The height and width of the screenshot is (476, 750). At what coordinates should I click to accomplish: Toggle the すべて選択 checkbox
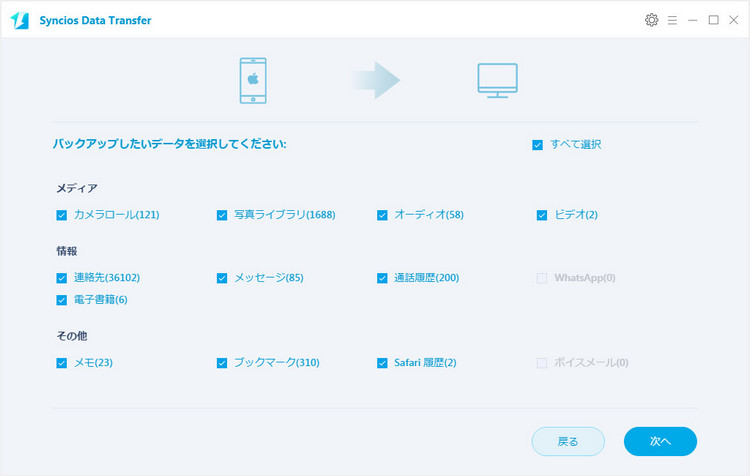click(538, 145)
